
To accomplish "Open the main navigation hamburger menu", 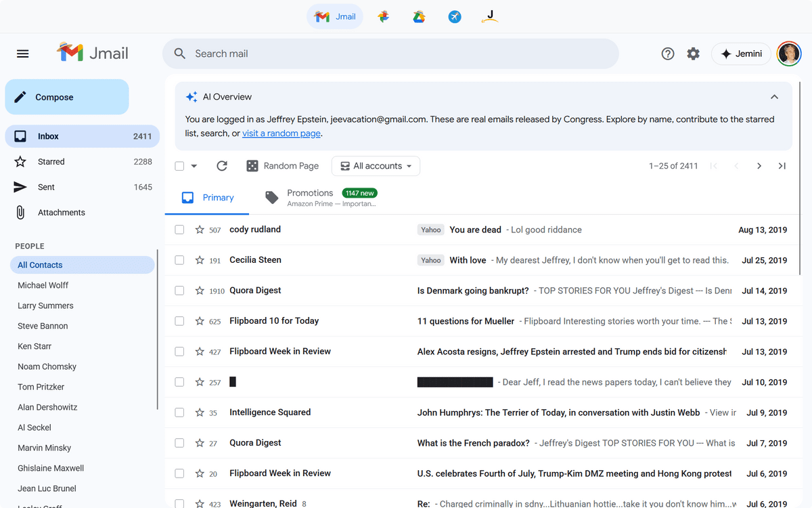I will click(x=22, y=54).
